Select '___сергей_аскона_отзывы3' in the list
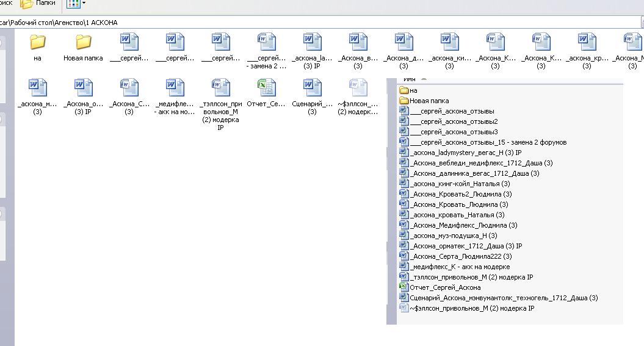 click(x=449, y=132)
